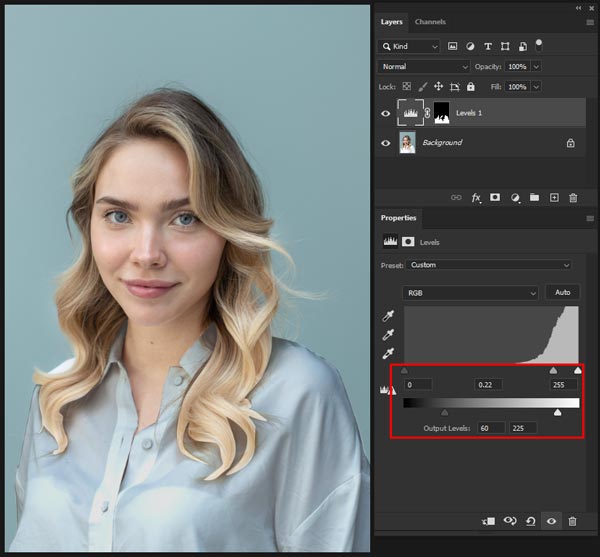Expand the RGB channel dropdown
The image size is (600, 557).
coord(470,293)
